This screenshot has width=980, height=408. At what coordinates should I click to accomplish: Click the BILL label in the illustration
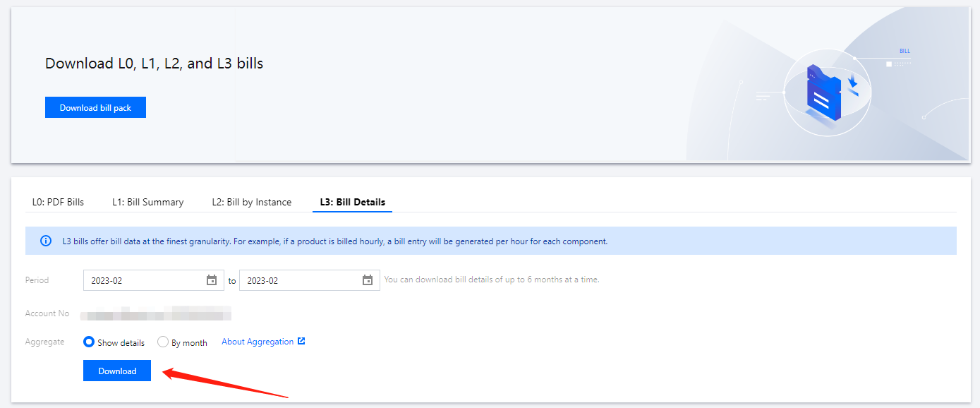905,51
